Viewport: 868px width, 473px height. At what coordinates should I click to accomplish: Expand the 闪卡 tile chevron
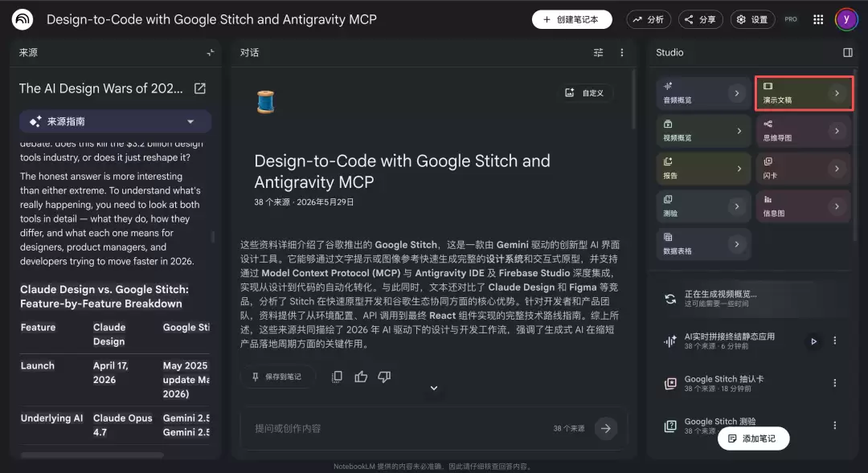click(x=837, y=169)
